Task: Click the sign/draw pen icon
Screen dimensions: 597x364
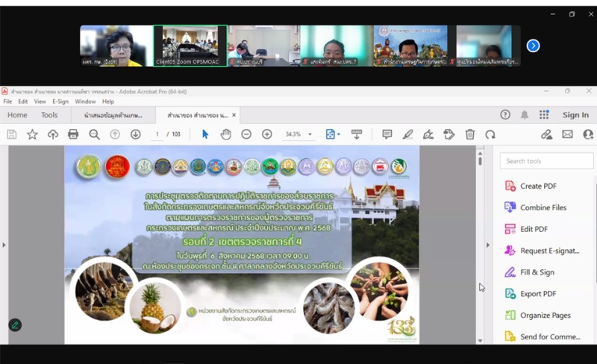Action: (428, 134)
